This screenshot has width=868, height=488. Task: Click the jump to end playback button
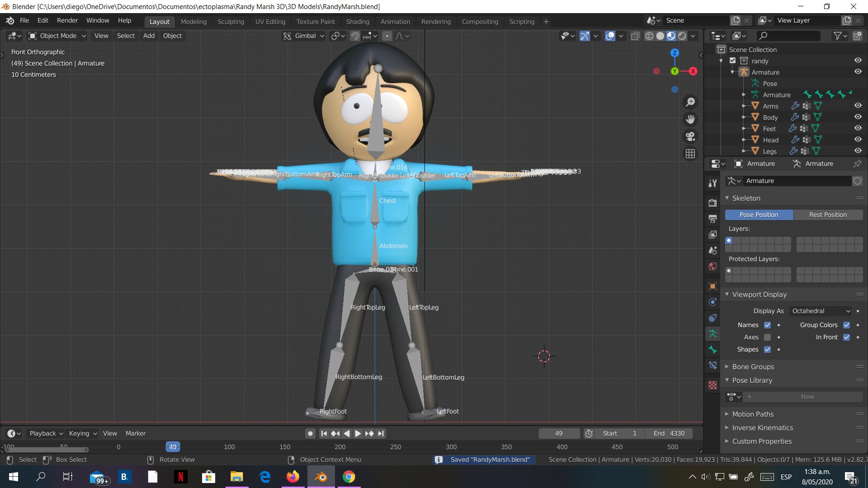[x=381, y=433]
